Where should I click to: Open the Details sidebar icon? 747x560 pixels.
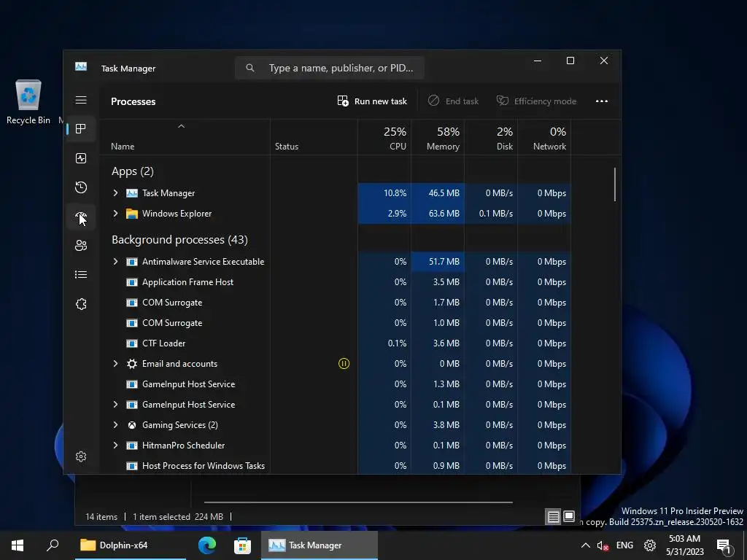click(81, 275)
